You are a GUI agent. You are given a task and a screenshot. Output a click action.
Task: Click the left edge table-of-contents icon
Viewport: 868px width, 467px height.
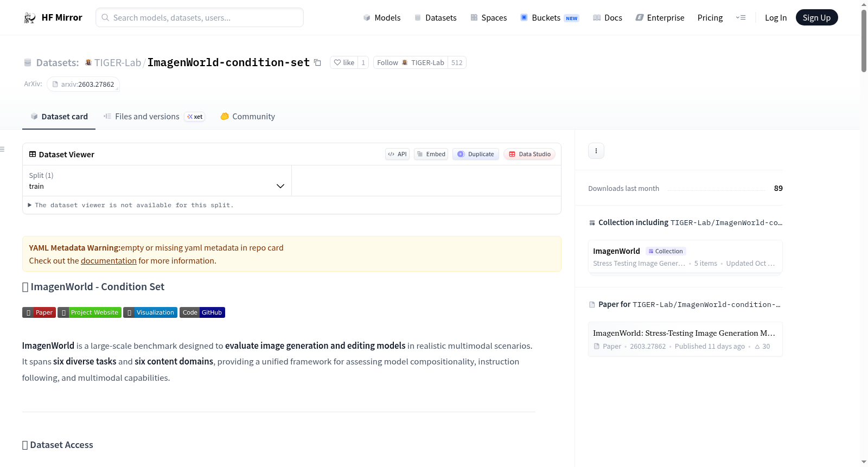(x=2, y=149)
